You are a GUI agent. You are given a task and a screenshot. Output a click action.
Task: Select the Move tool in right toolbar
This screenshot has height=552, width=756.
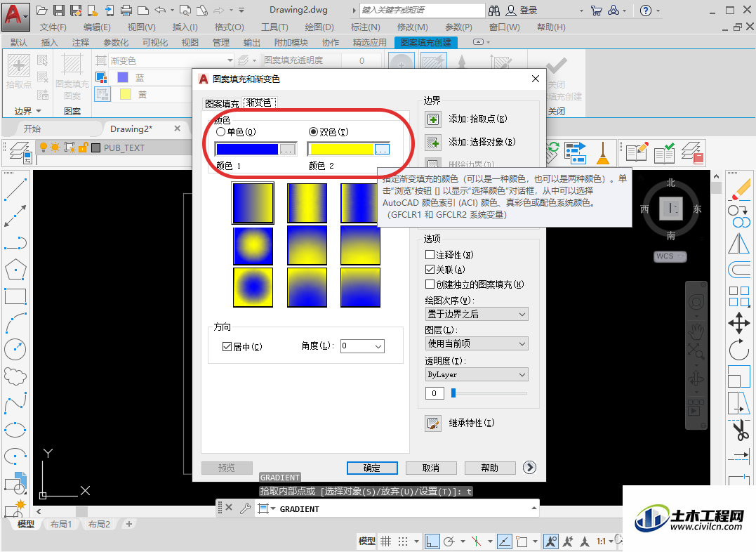pyautogui.click(x=738, y=323)
